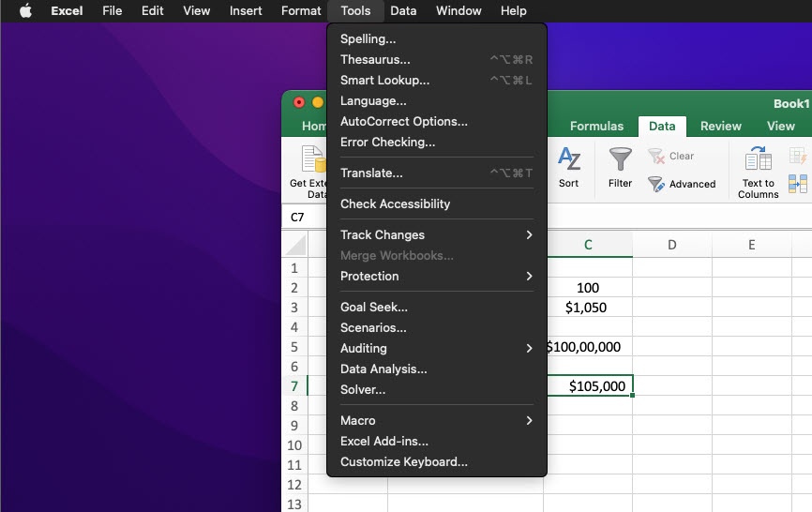Open Excel Add-ins... menu item
Image resolution: width=812 pixels, height=512 pixels.
pos(437,441)
